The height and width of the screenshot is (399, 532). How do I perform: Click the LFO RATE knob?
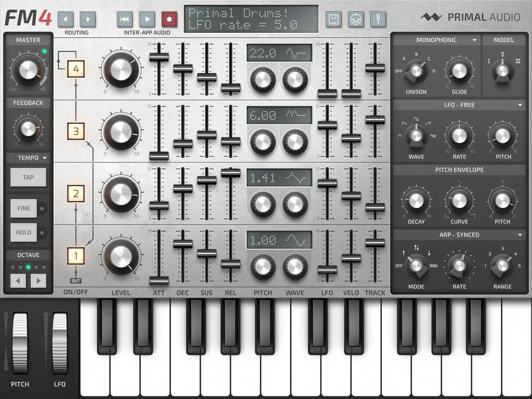[x=459, y=136]
